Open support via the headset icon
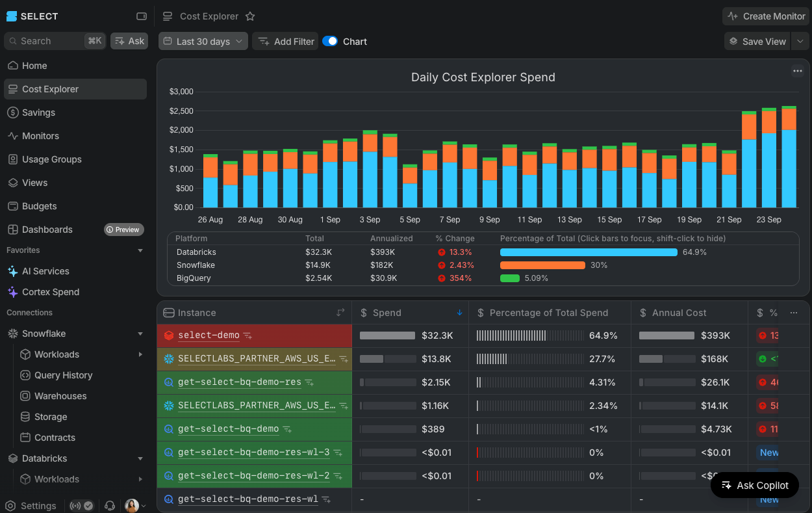The image size is (812, 513). [110, 505]
